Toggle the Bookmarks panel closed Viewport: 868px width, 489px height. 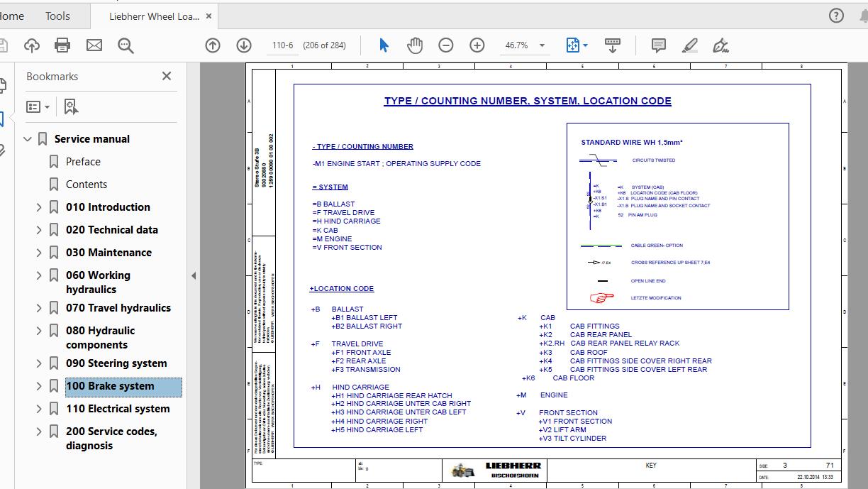(x=166, y=76)
